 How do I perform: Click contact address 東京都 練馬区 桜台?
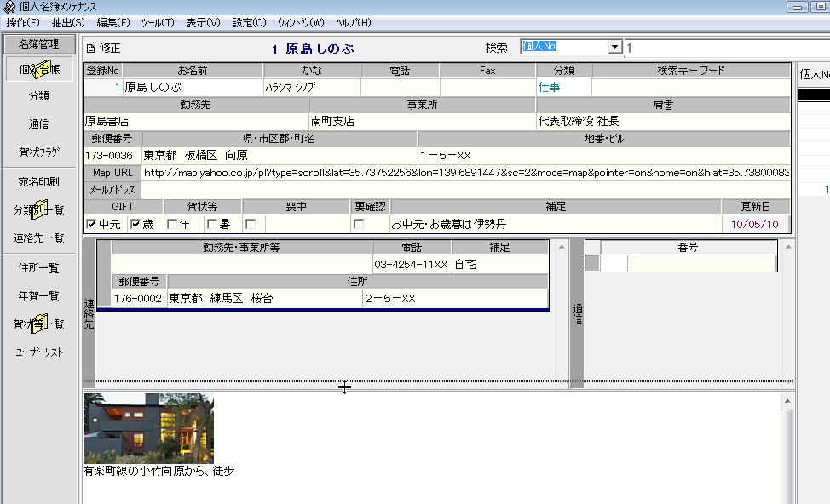pos(265,298)
